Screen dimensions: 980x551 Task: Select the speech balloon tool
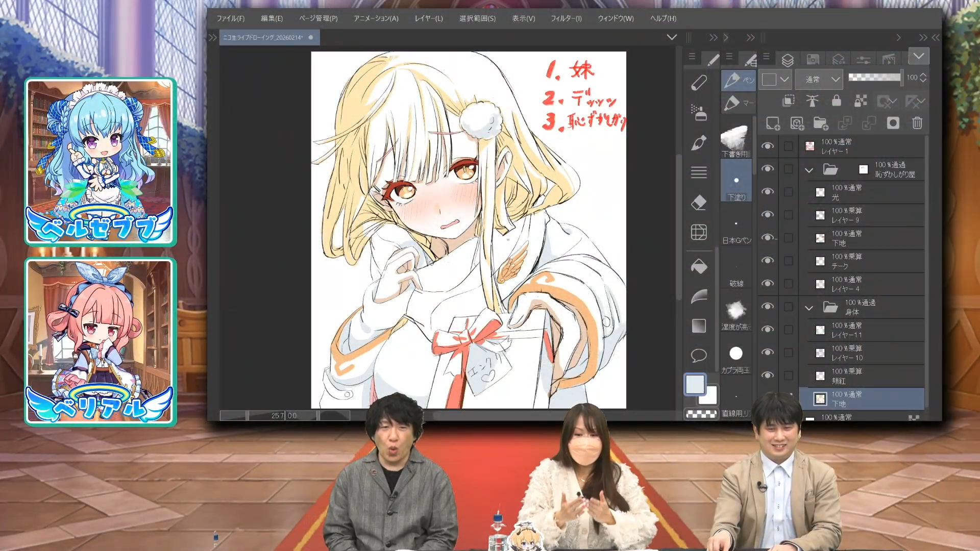699,355
